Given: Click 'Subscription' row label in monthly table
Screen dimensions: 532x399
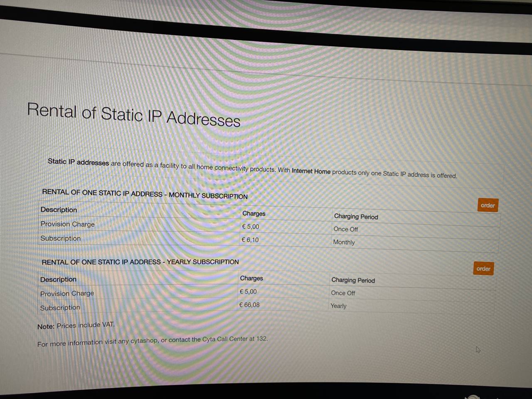Looking at the screenshot, I should coord(61,239).
